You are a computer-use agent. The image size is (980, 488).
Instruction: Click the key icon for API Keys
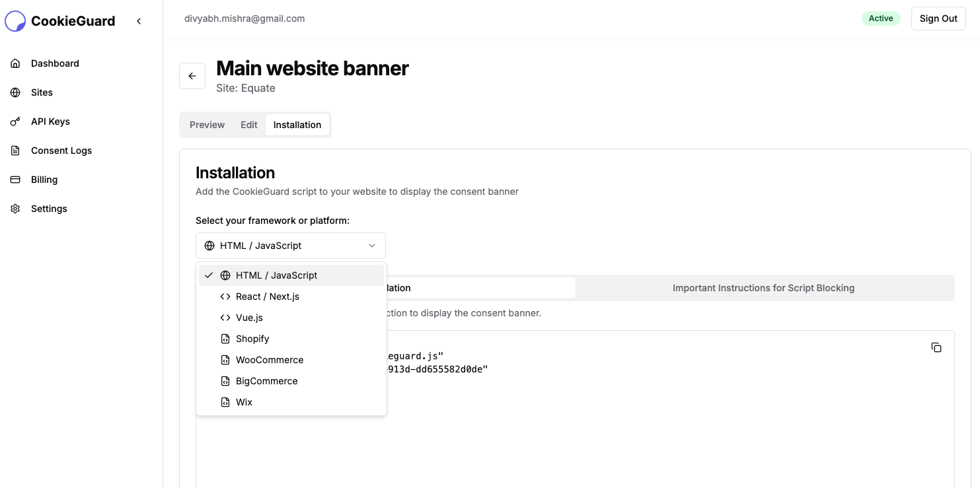click(x=15, y=121)
